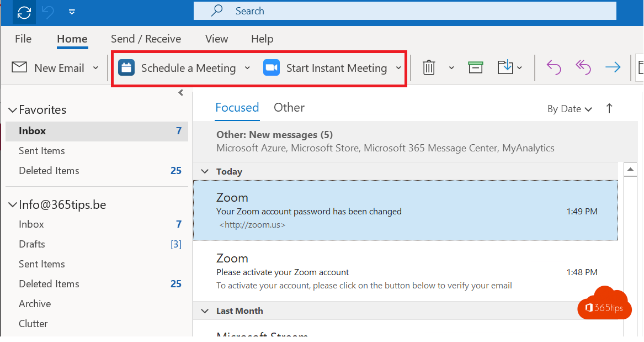Image resolution: width=644 pixels, height=342 pixels.
Task: Click the Schedule a Meeting Zoom icon
Action: click(126, 67)
